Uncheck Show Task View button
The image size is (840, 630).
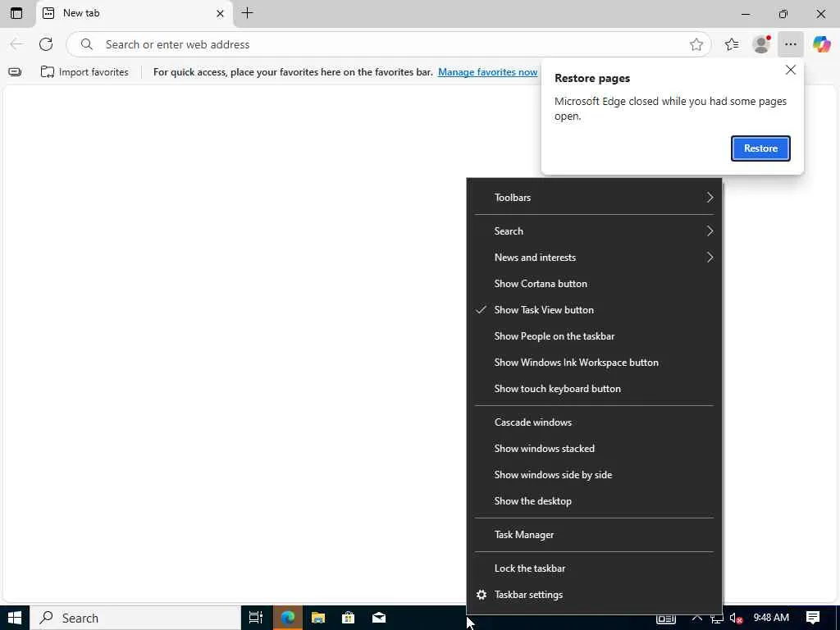pyautogui.click(x=594, y=309)
